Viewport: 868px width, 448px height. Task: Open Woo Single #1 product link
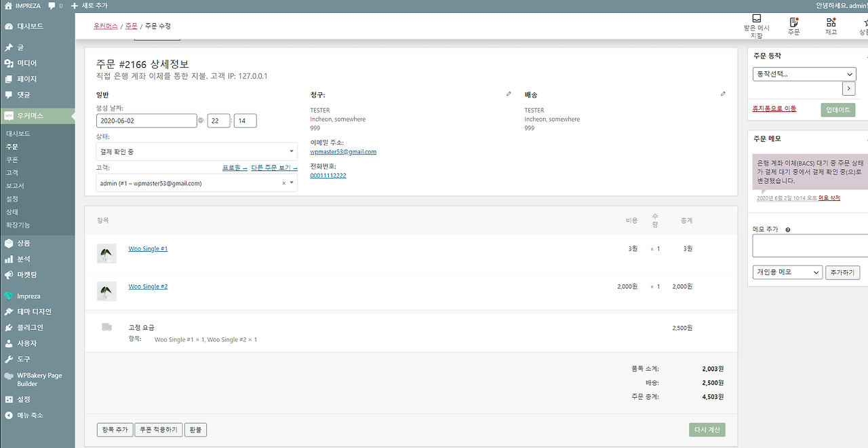[148, 249]
